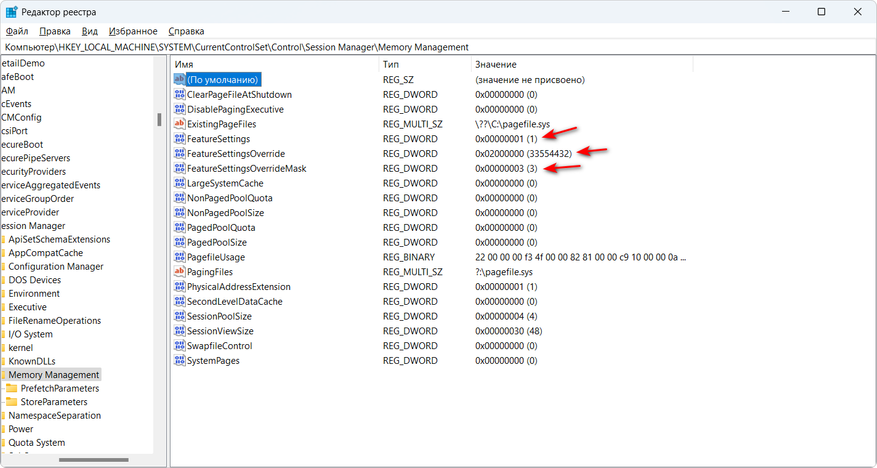Click the NonPagedPoolQuota DWORD icon
877x468 pixels.
click(180, 198)
